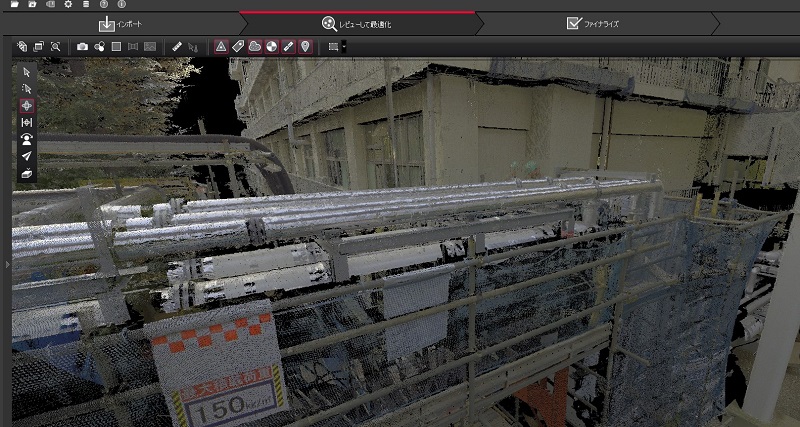Select the arrow pointer tool in side toolbar

click(26, 72)
